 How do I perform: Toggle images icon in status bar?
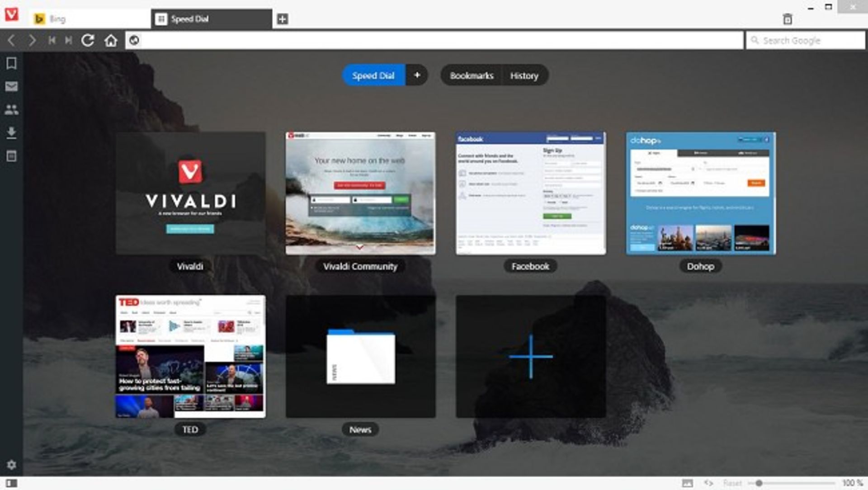[687, 483]
